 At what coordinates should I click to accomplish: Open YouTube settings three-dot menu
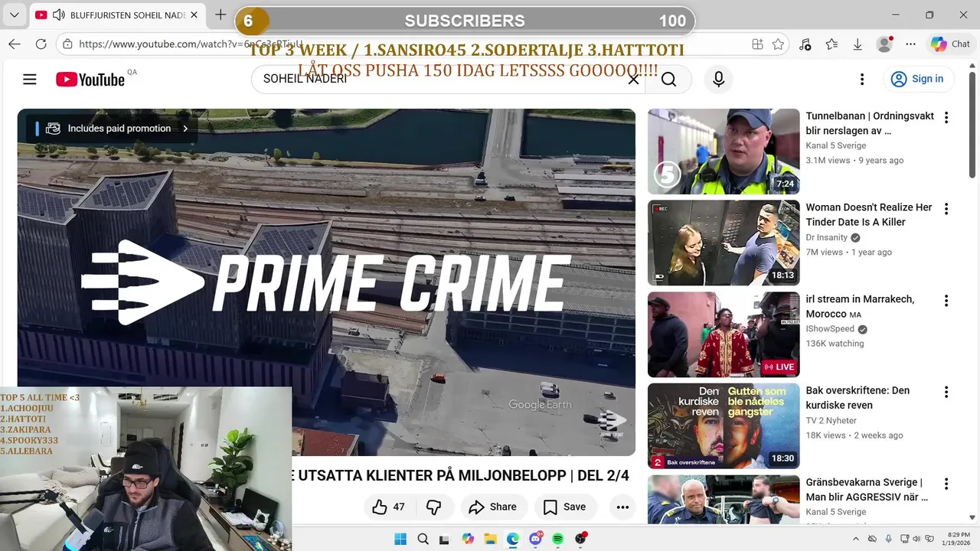[x=861, y=79]
